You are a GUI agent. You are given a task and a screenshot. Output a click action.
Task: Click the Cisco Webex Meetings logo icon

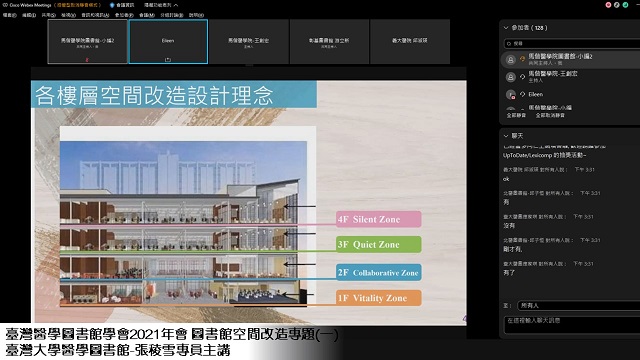[x=5, y=5]
